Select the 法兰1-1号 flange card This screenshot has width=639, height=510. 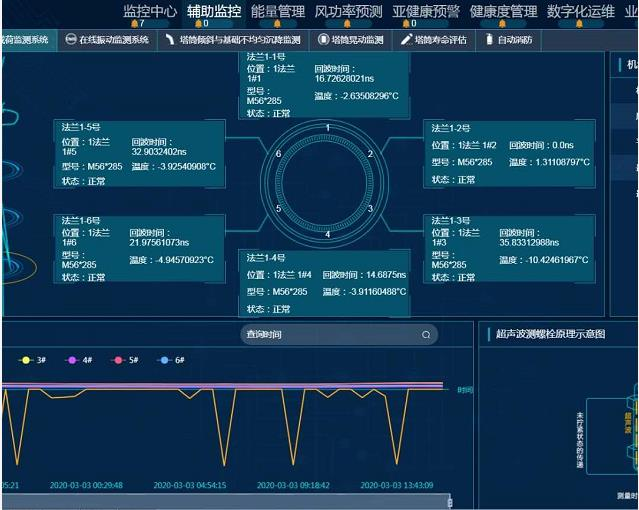point(324,85)
